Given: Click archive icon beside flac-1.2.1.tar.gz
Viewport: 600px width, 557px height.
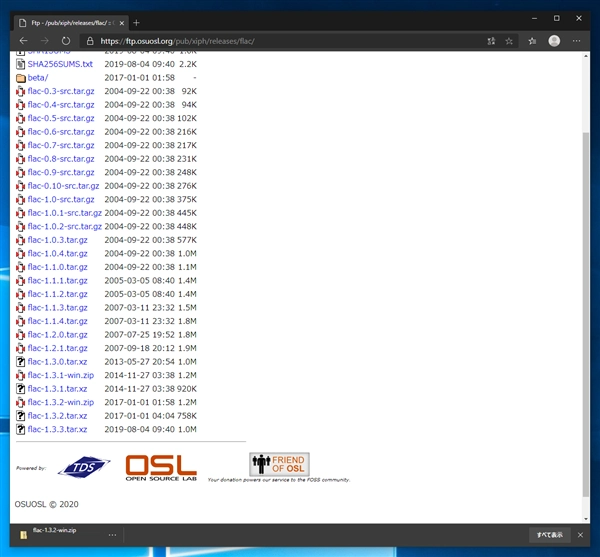Looking at the screenshot, I should (21, 349).
